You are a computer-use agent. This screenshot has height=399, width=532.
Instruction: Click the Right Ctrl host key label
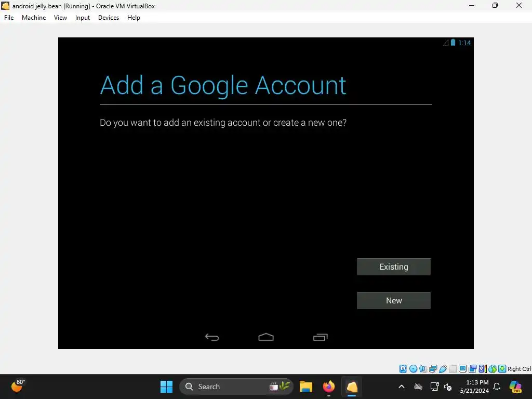pyautogui.click(x=520, y=369)
